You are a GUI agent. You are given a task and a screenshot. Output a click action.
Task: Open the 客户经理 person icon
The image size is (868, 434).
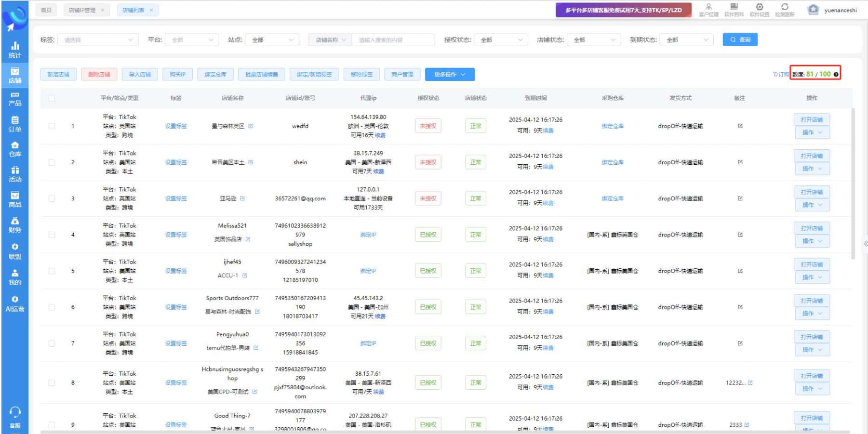[708, 7]
